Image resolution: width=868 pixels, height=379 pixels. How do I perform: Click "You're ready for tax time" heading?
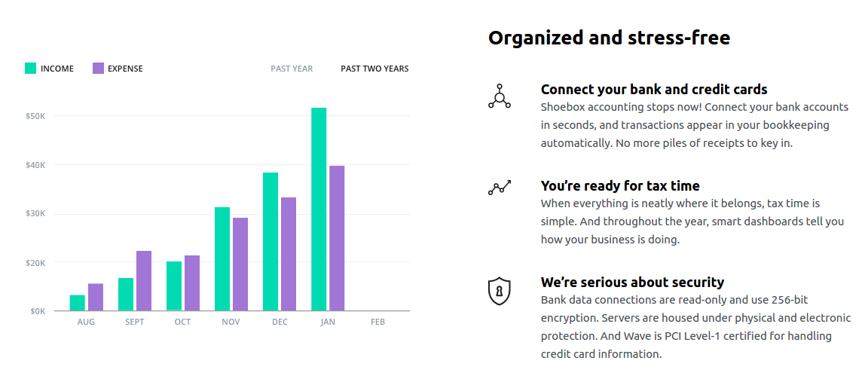tap(620, 185)
